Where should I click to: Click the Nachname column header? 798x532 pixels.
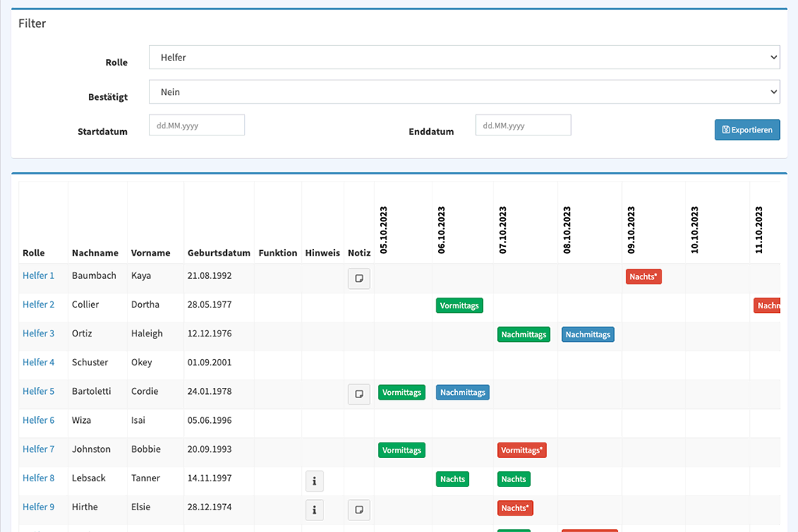coord(95,253)
